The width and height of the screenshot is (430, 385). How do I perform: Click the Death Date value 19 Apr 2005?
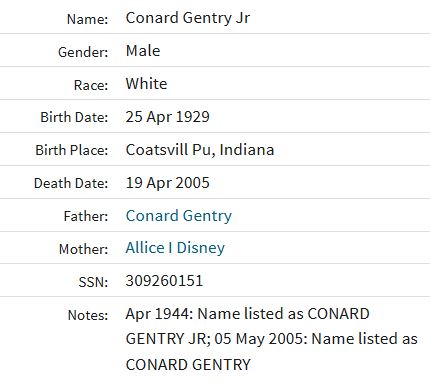coord(168,183)
